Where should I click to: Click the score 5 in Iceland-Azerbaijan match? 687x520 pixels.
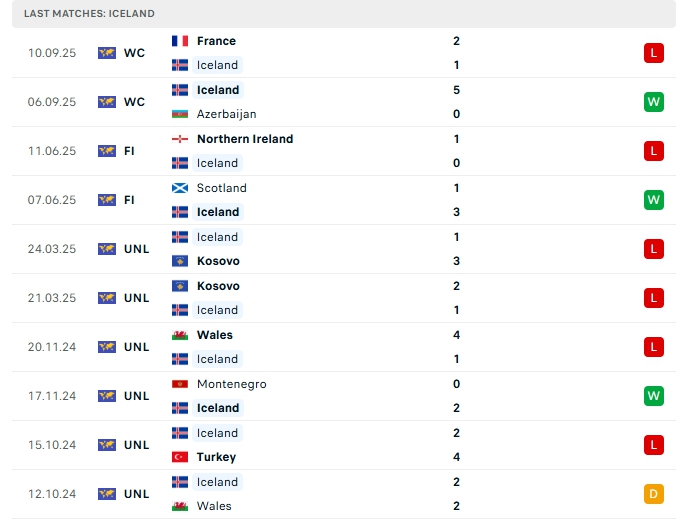pyautogui.click(x=456, y=90)
